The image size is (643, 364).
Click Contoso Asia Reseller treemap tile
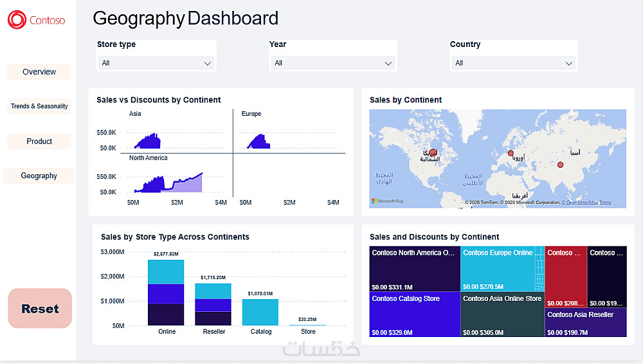pyautogui.click(x=586, y=323)
